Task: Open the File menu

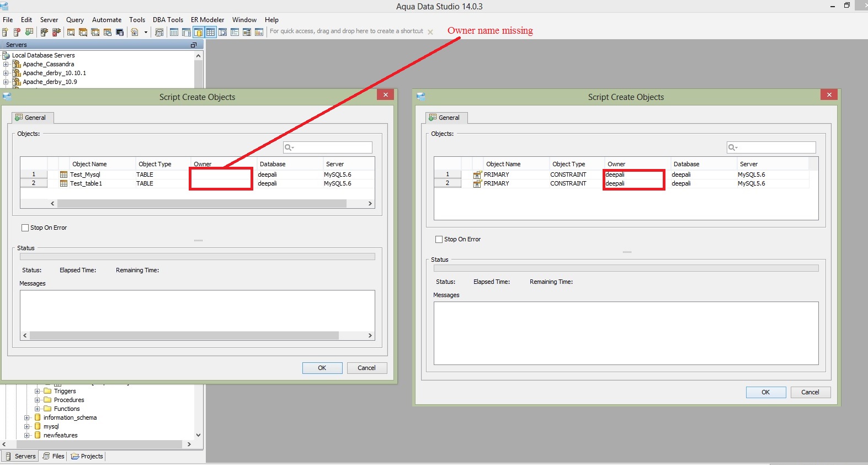Action: 8,20
